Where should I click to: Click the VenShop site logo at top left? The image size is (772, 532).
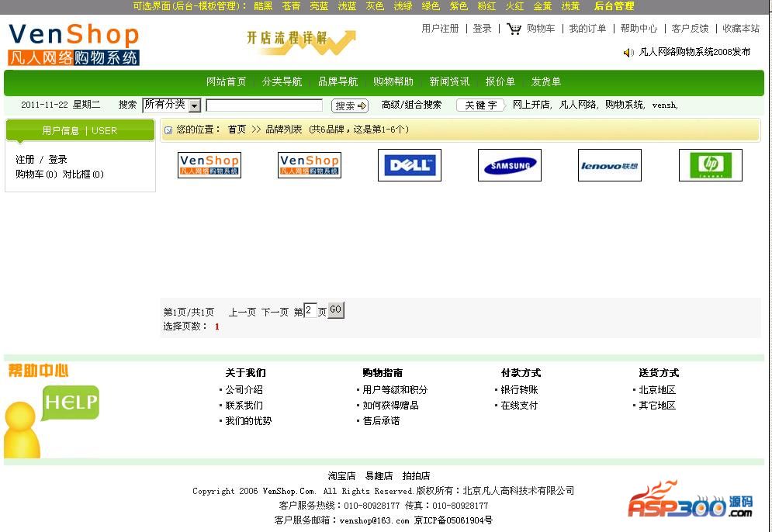coord(74,44)
